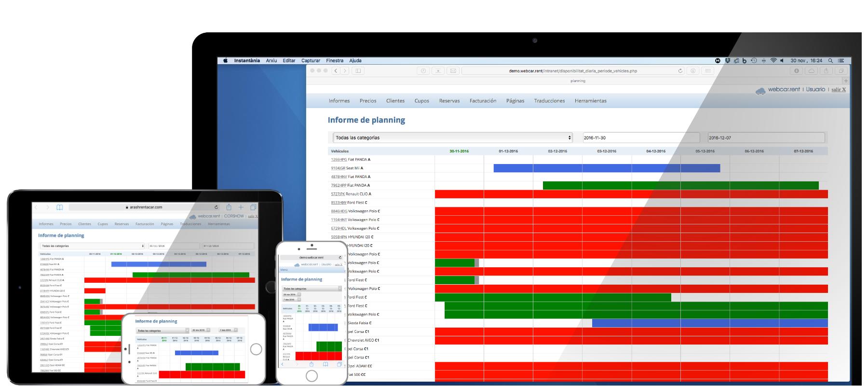Click the 'salir X' logout link on the laptop
This screenshot has height=386, width=868.
point(838,90)
